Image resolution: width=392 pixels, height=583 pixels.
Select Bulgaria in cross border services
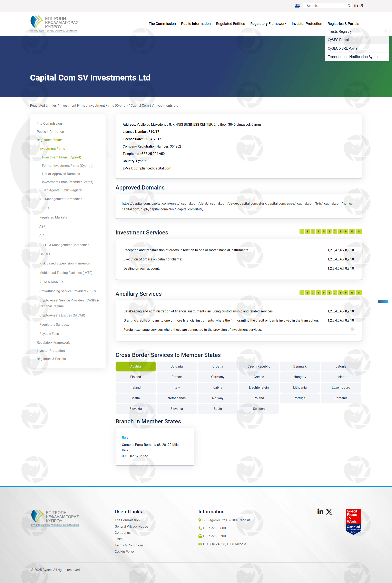pos(176,366)
